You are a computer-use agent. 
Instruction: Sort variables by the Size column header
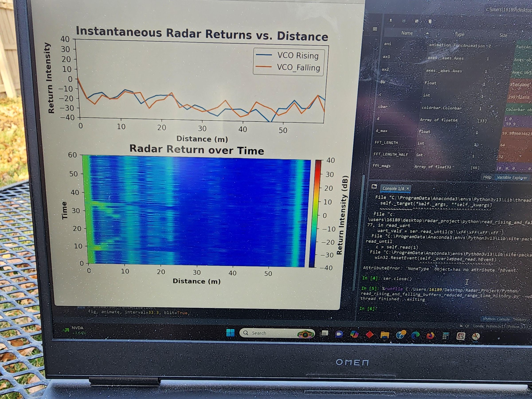(x=503, y=35)
